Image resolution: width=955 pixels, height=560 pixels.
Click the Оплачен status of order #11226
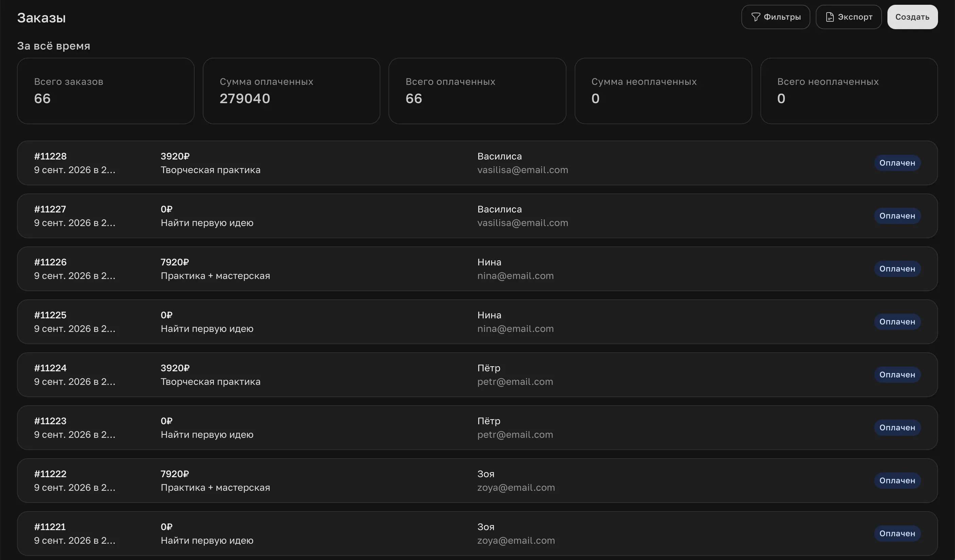click(x=897, y=269)
